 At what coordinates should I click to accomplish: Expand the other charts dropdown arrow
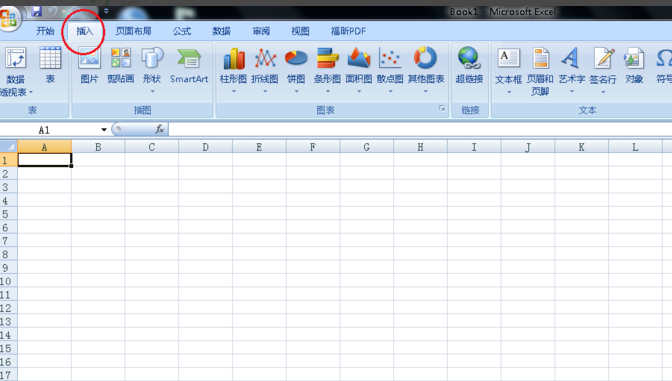tap(426, 91)
